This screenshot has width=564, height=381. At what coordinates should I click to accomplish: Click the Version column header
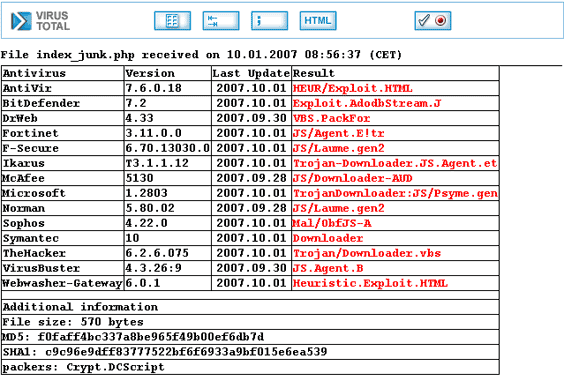click(x=150, y=73)
